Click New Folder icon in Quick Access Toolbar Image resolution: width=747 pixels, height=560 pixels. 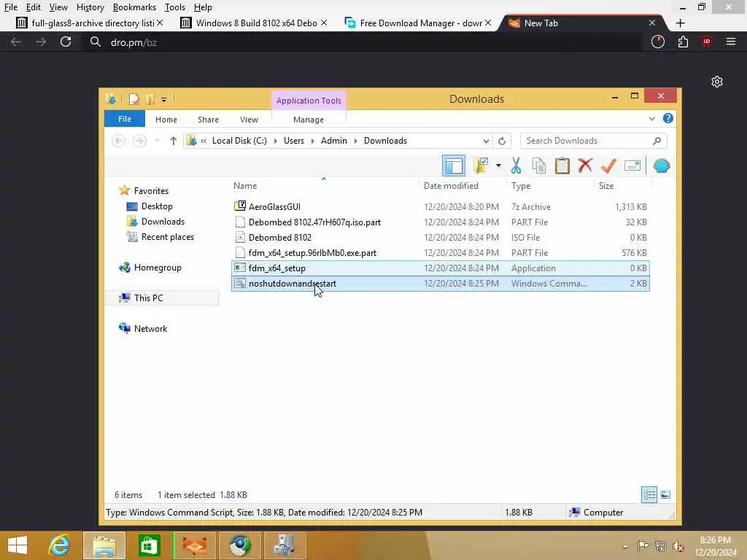click(150, 99)
